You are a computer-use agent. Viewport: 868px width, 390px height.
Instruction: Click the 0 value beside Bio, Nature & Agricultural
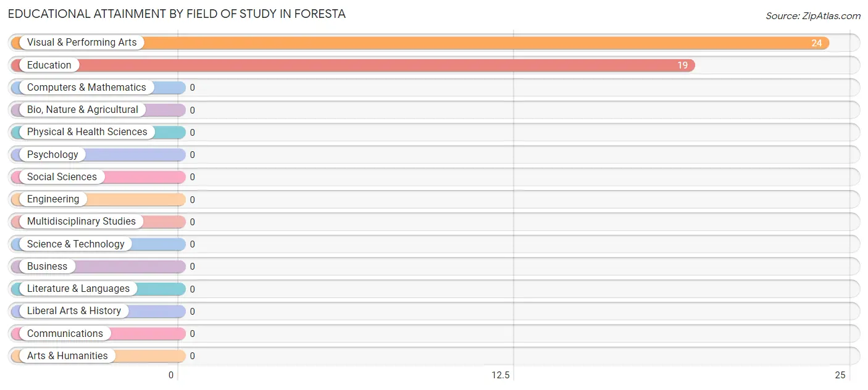(192, 110)
